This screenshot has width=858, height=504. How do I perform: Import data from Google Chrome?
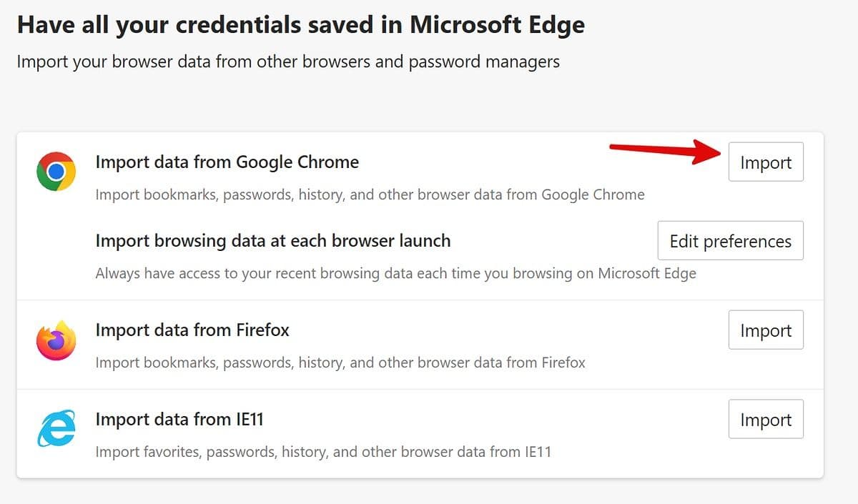(x=766, y=162)
